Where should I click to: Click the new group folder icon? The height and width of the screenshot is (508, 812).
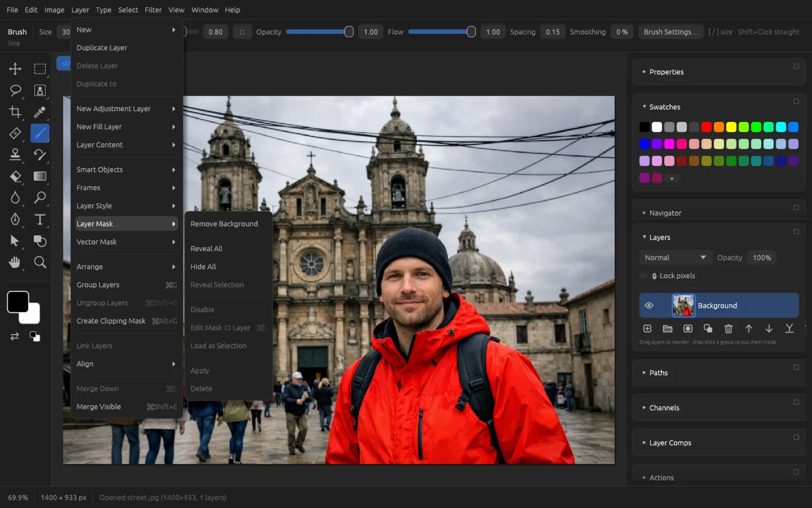point(667,329)
